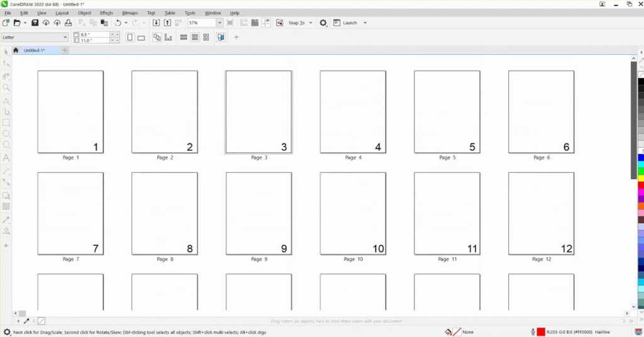The height and width of the screenshot is (337, 644).
Task: Select the Text tool
Action: coord(6,158)
